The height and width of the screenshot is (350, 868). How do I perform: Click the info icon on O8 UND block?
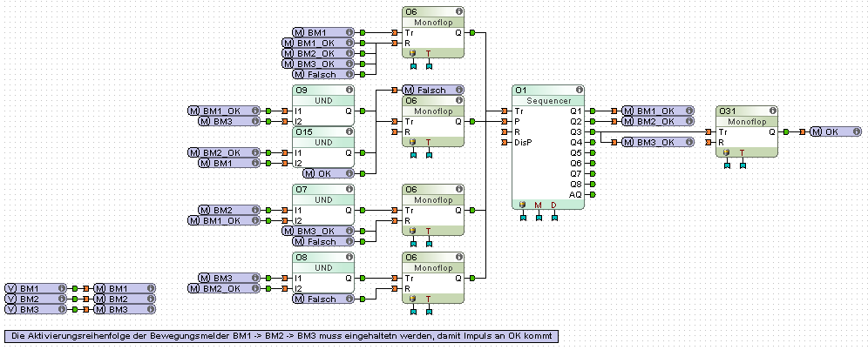coord(349,258)
